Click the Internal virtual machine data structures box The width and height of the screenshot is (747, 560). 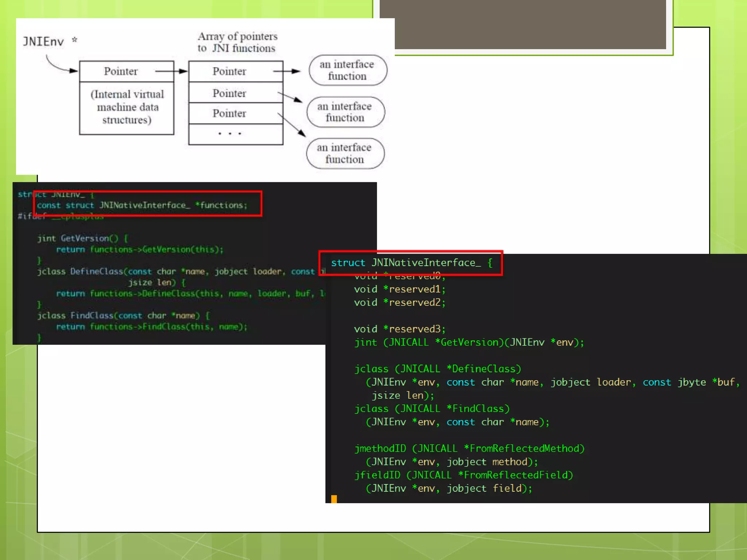(127, 108)
